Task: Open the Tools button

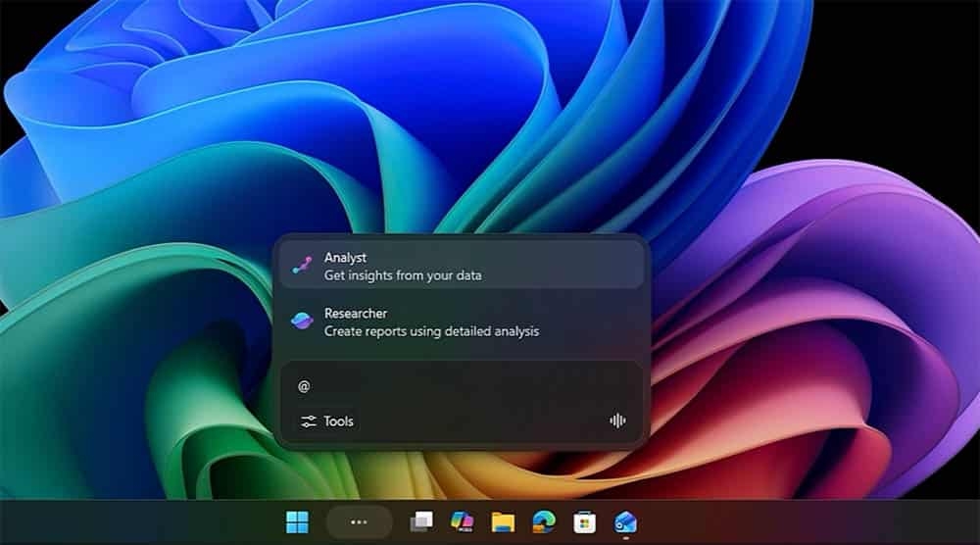Action: 327,421
